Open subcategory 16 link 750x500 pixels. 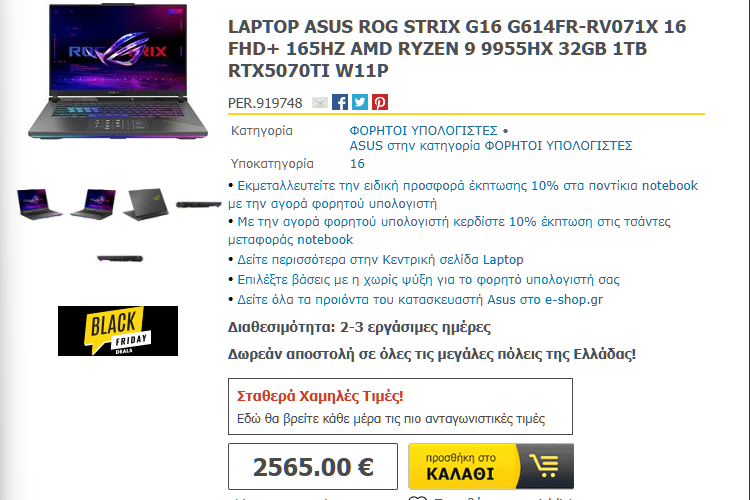[357, 164]
